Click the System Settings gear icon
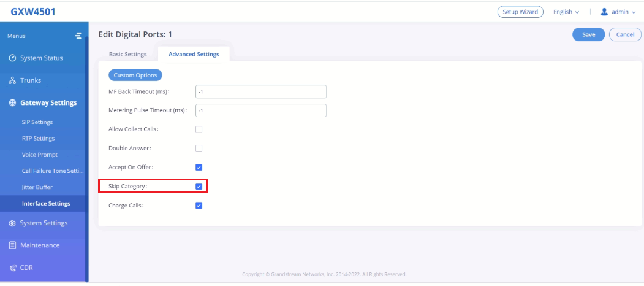 pyautogui.click(x=12, y=223)
